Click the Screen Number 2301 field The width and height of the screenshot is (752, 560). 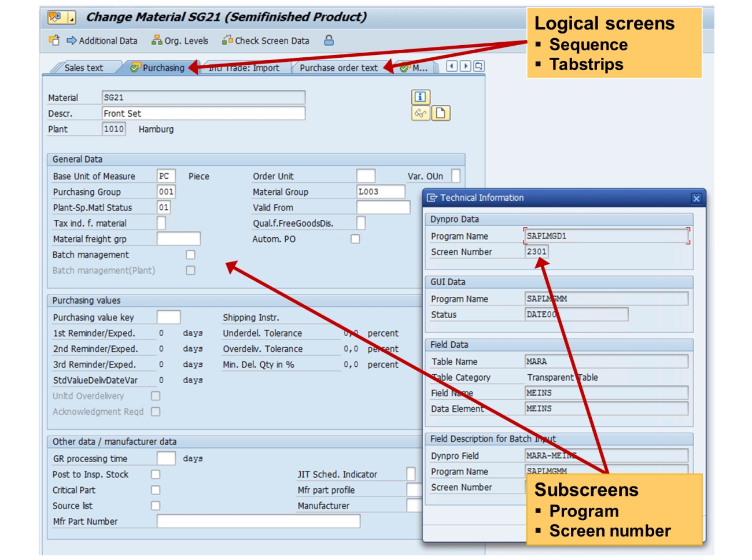536,252
